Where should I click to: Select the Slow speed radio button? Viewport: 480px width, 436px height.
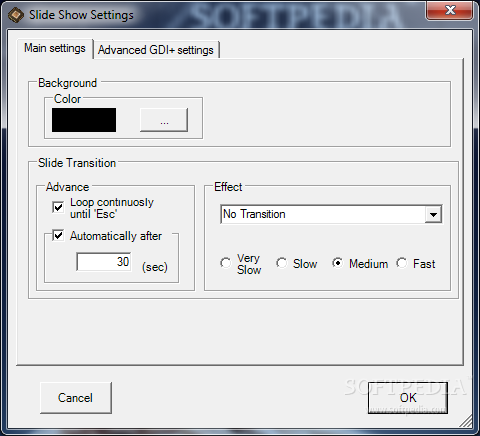tap(282, 263)
